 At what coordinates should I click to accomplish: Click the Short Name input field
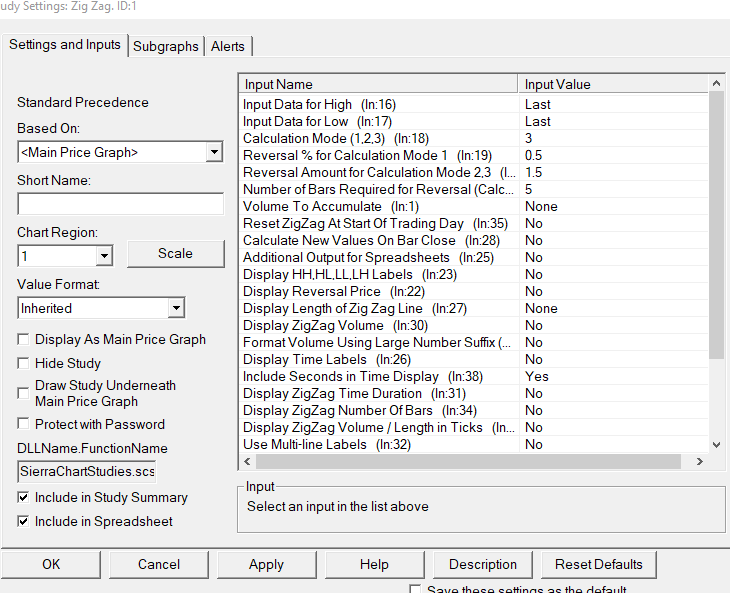coord(121,204)
